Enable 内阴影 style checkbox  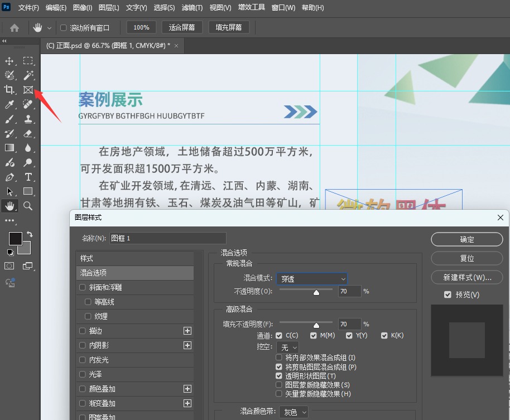[83, 345]
